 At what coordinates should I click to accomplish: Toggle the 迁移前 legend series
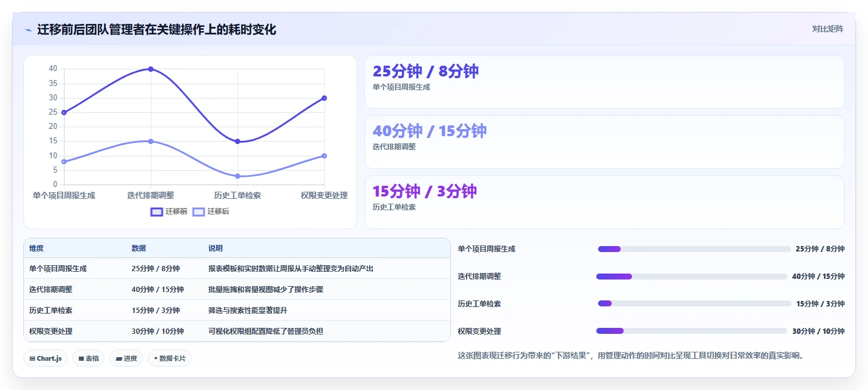coord(168,211)
